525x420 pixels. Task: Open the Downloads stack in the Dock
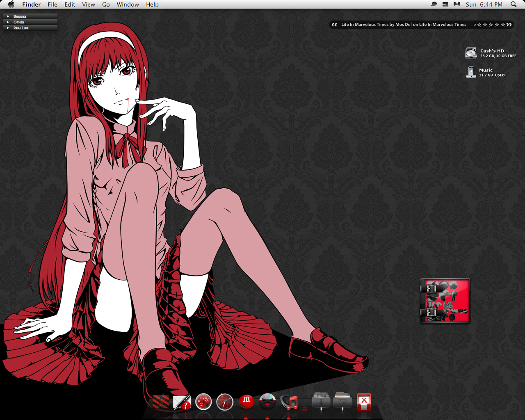pos(321,402)
